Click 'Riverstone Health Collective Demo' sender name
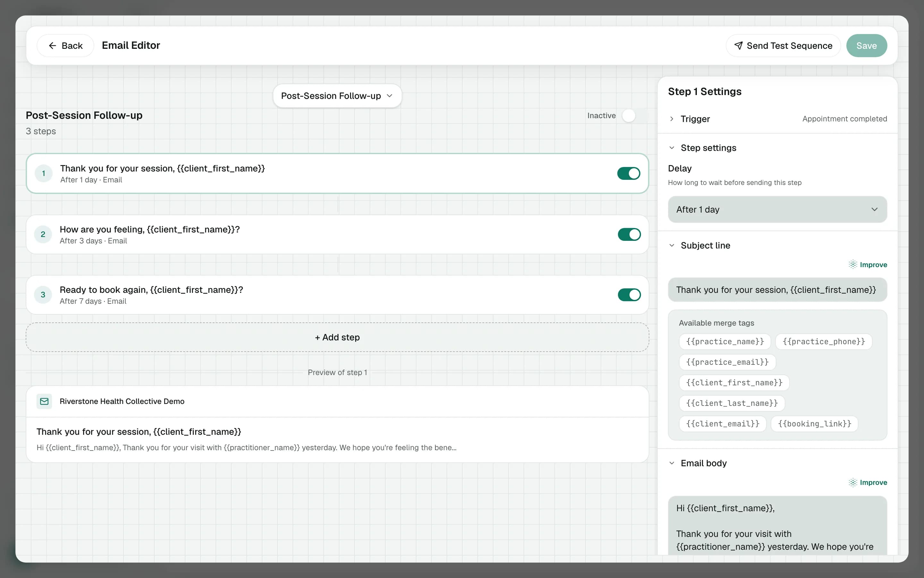The width and height of the screenshot is (924, 578). tap(122, 401)
